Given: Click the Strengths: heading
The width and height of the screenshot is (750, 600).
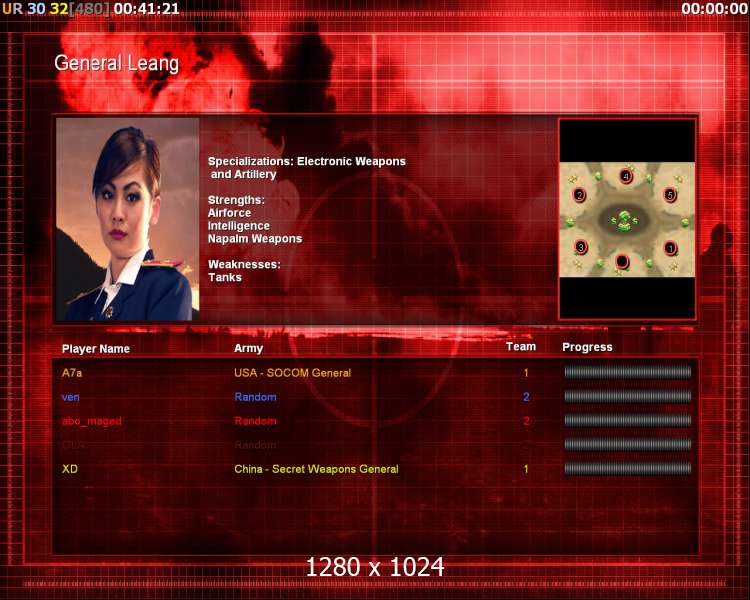Looking at the screenshot, I should point(236,200).
